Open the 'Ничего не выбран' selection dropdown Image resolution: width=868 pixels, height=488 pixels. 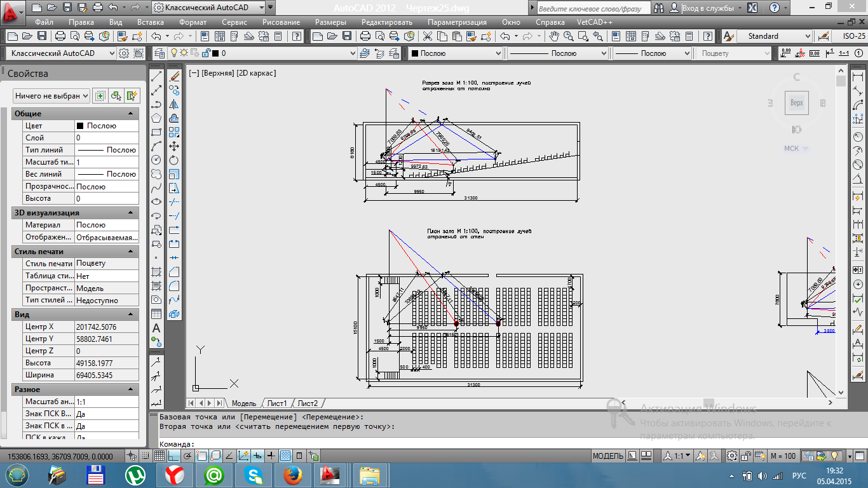tap(50, 96)
